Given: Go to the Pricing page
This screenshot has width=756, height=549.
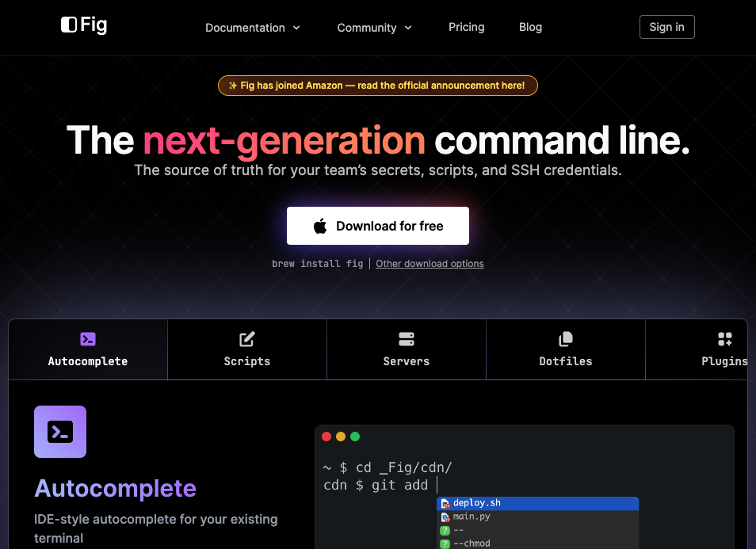Looking at the screenshot, I should [x=466, y=27].
